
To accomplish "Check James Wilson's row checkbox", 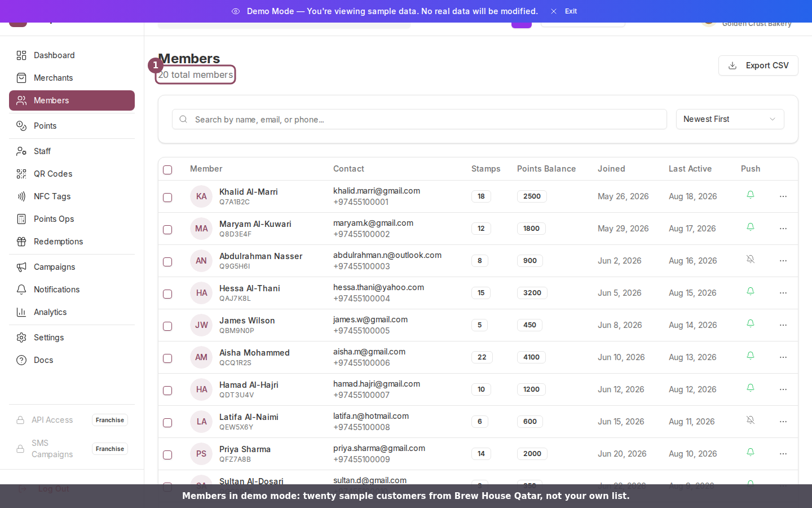I will point(167,326).
